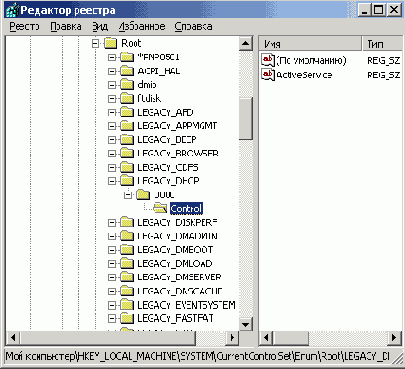The height and width of the screenshot is (369, 405).
Task: Select the LEGACY_EVENTSYSTEM key label
Action: [x=186, y=305]
